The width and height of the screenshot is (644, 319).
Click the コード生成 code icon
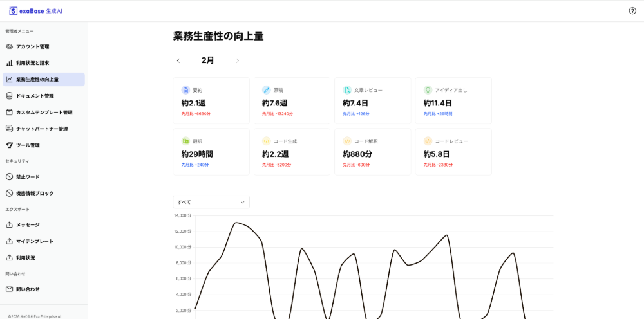pyautogui.click(x=266, y=141)
